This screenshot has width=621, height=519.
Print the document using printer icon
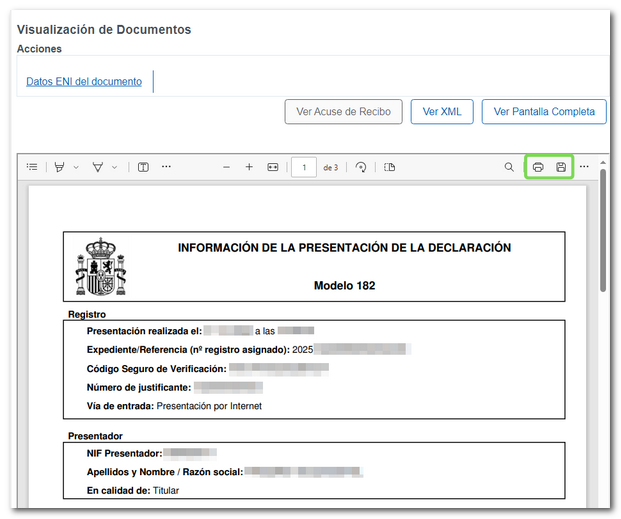pyautogui.click(x=538, y=167)
